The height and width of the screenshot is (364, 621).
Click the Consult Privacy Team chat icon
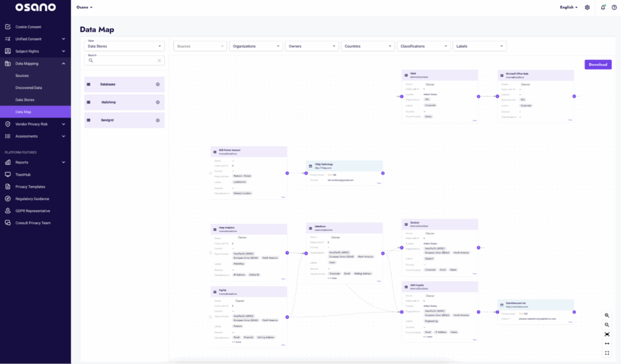pos(7,223)
